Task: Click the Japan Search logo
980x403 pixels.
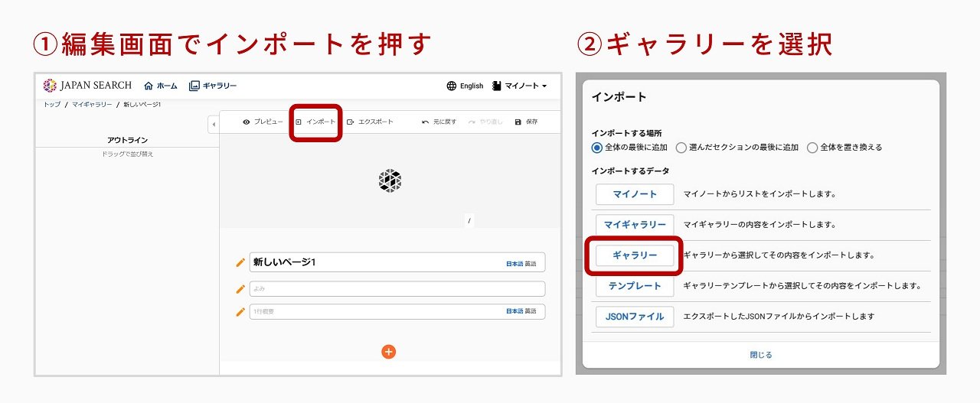Action: (87, 86)
